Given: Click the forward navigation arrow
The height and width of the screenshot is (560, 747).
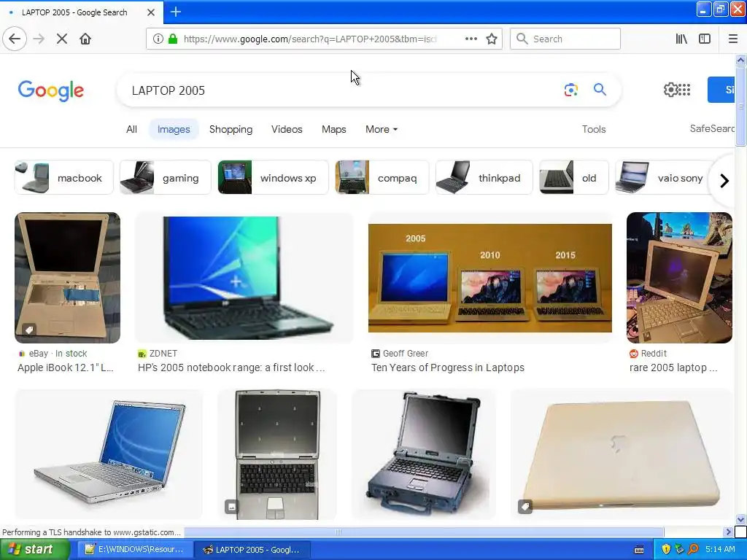Looking at the screenshot, I should click(x=39, y=39).
